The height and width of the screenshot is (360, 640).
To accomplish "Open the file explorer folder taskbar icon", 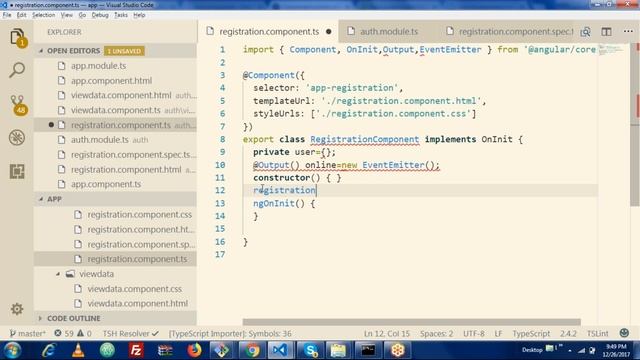I will 338,351.
